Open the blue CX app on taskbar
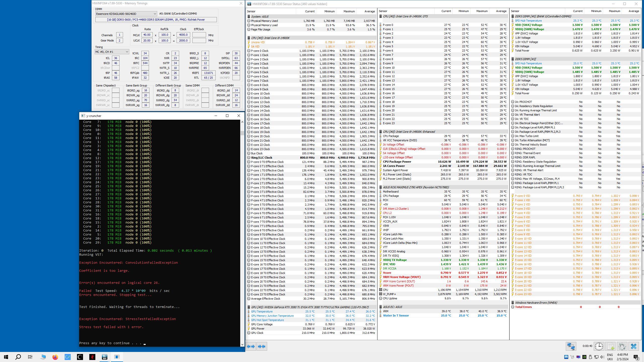The image size is (644, 362). click(67, 357)
